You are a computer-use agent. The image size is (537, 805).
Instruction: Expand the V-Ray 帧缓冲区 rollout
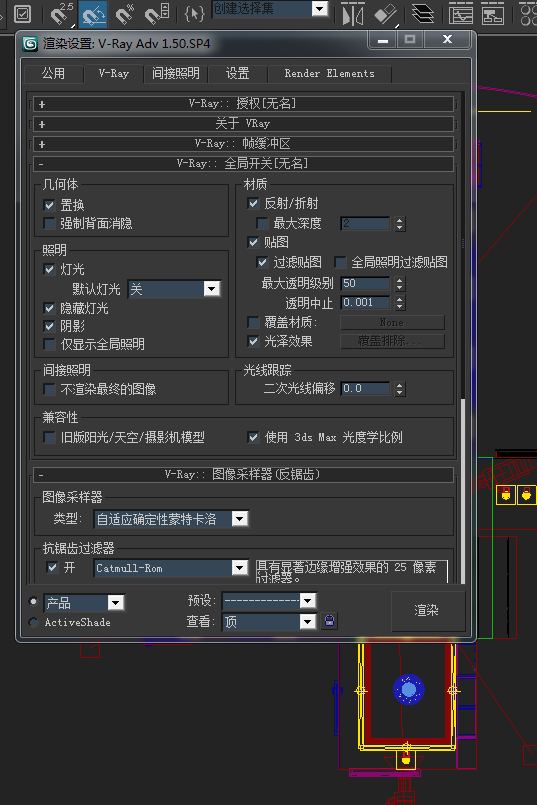point(243,144)
